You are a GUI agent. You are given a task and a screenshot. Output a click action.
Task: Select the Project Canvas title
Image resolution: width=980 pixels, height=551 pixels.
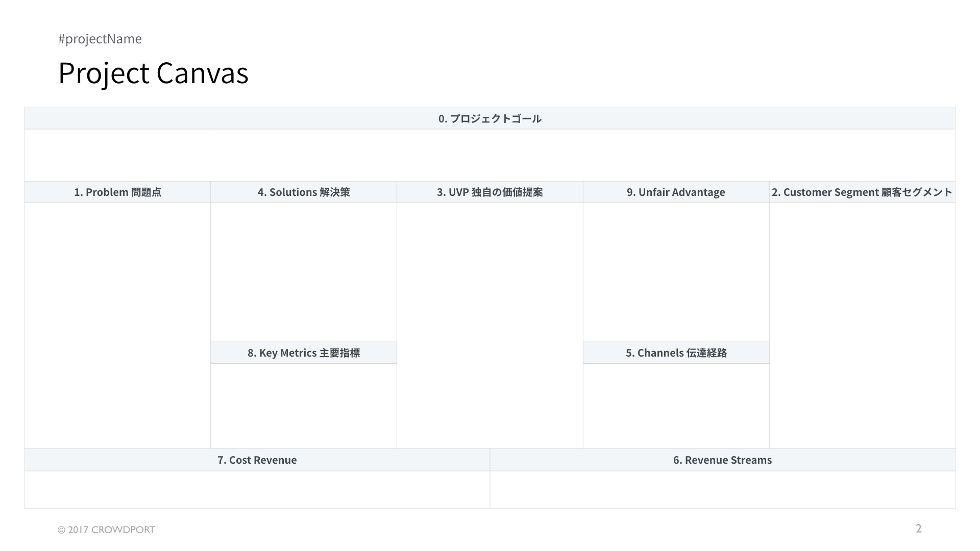(153, 73)
